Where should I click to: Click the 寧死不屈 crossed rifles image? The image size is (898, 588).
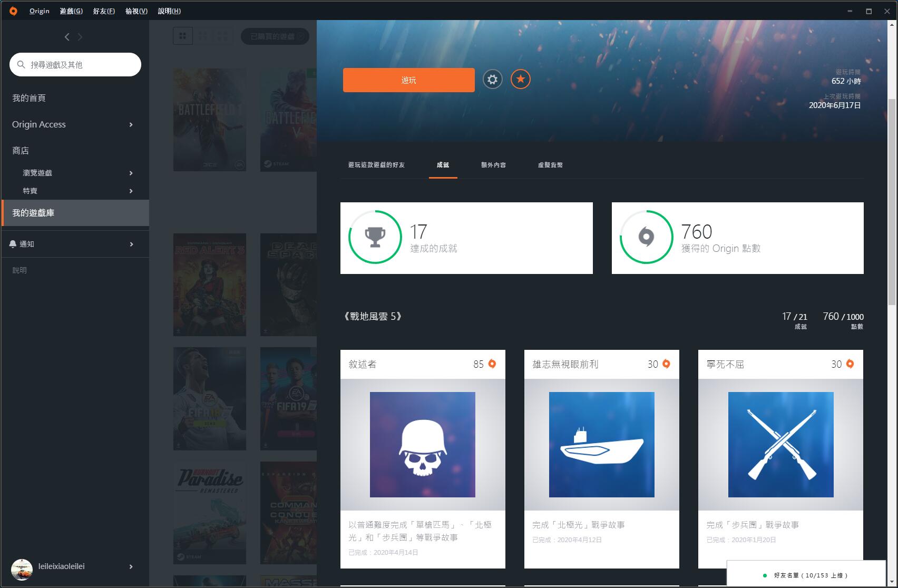(x=781, y=445)
